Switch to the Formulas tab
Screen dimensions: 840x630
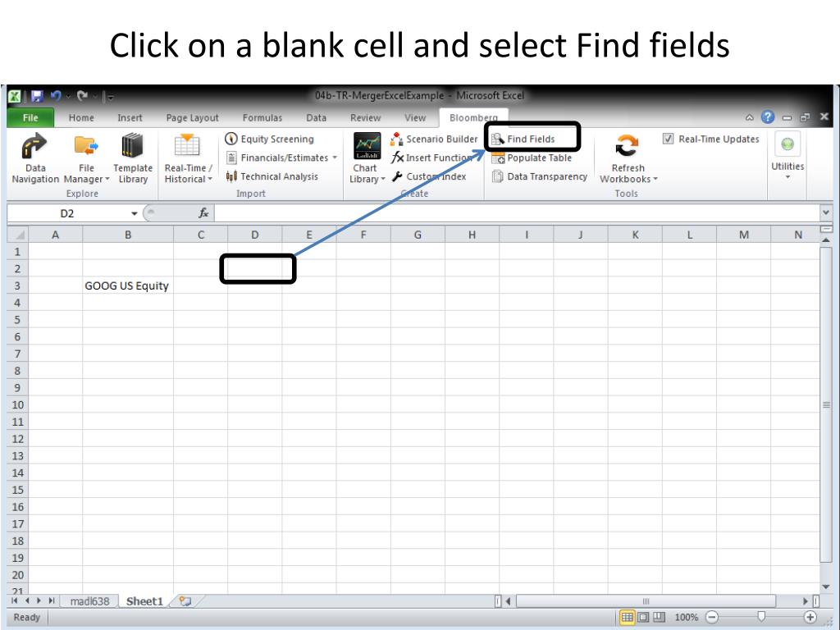[262, 118]
